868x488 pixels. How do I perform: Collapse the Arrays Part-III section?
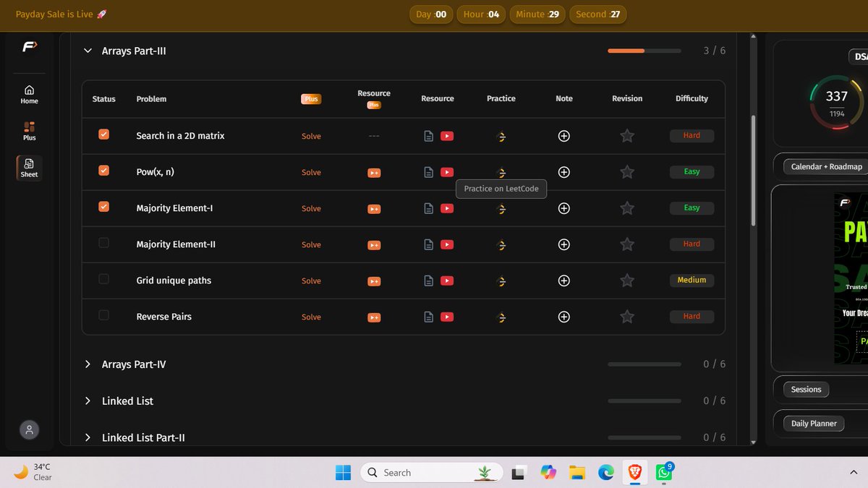[88, 51]
